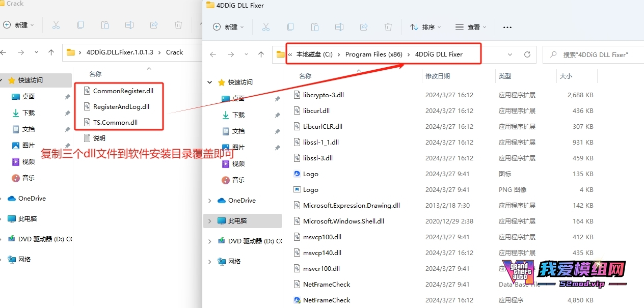Click Rename icon in the Crack window toolbar
Viewport: 644px width, 308px height.
point(129,25)
